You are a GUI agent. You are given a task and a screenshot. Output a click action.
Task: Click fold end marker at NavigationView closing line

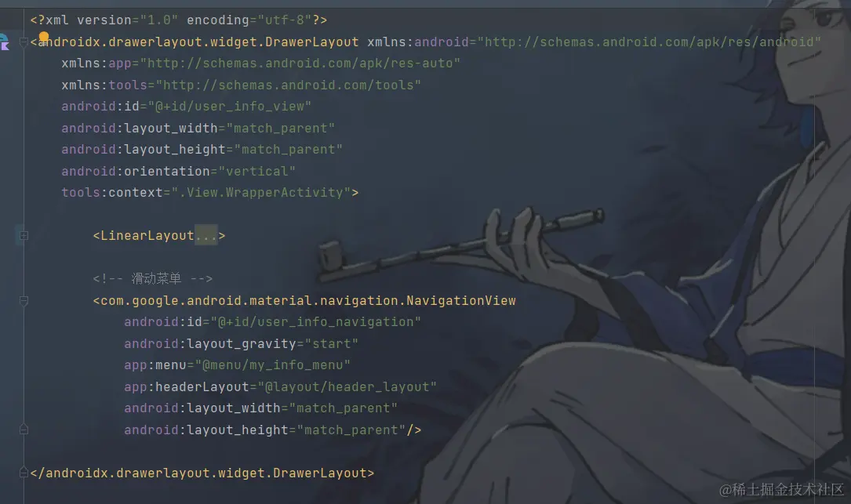pos(24,430)
